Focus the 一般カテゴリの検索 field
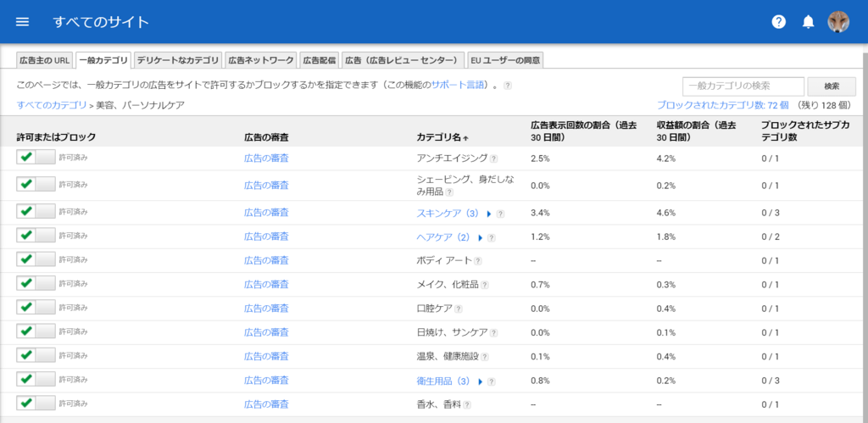This screenshot has width=868, height=423. click(x=743, y=86)
